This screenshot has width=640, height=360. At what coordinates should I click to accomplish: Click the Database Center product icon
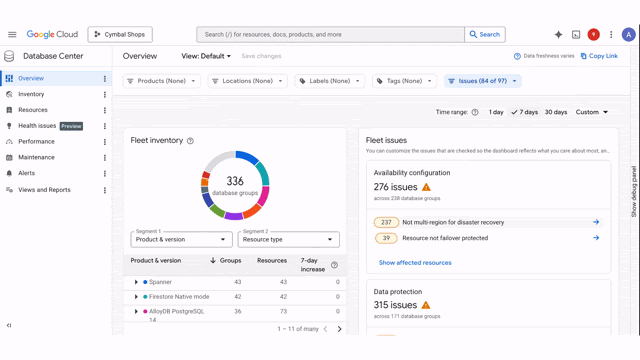coord(9,56)
